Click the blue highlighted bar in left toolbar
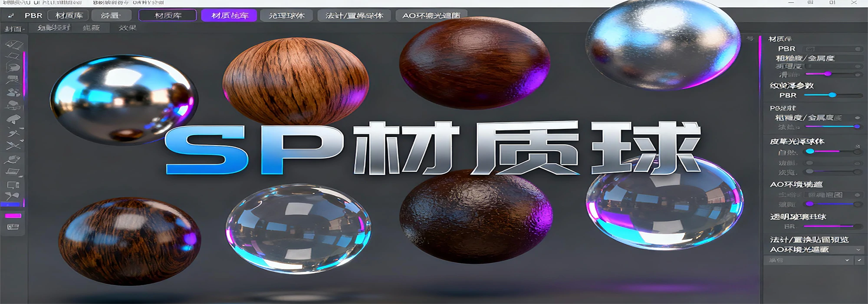Viewport: 868px width, 304px height. point(11,204)
